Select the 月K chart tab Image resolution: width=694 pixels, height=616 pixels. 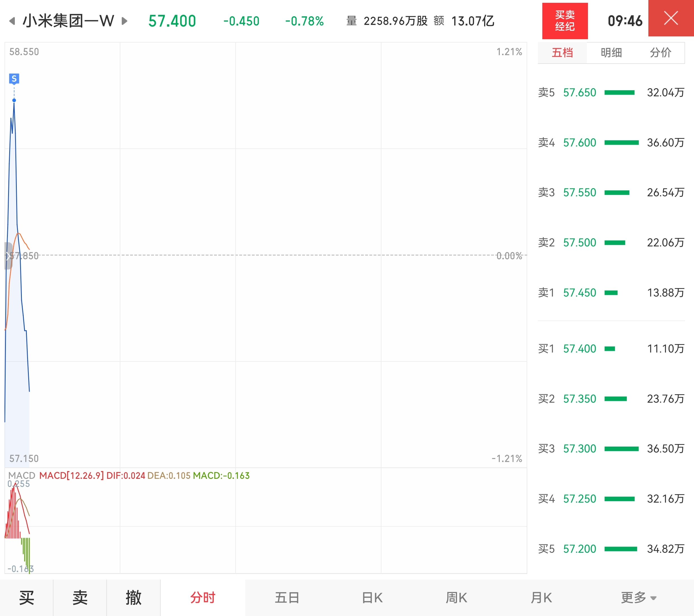[541, 598]
